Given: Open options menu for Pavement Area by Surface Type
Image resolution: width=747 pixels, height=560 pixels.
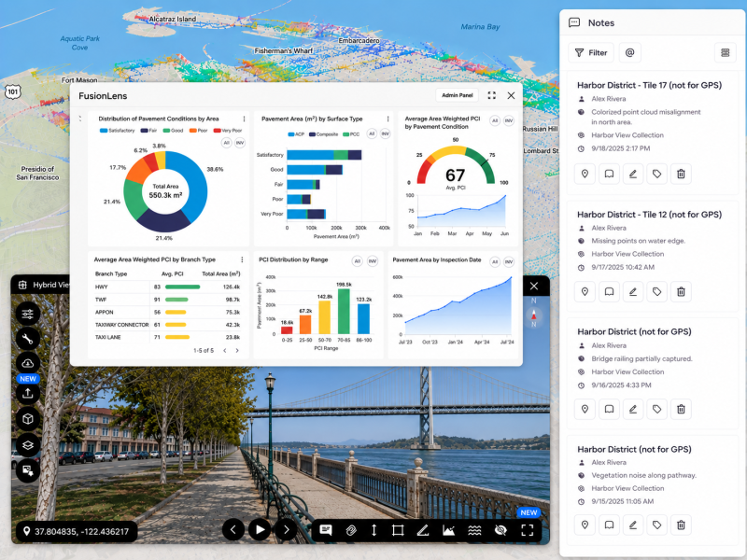Looking at the screenshot, I should [388, 119].
